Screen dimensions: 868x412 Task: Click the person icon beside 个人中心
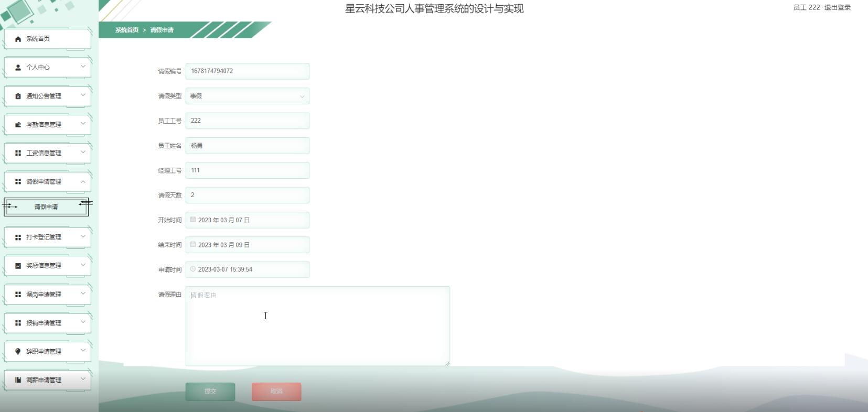pyautogui.click(x=18, y=67)
